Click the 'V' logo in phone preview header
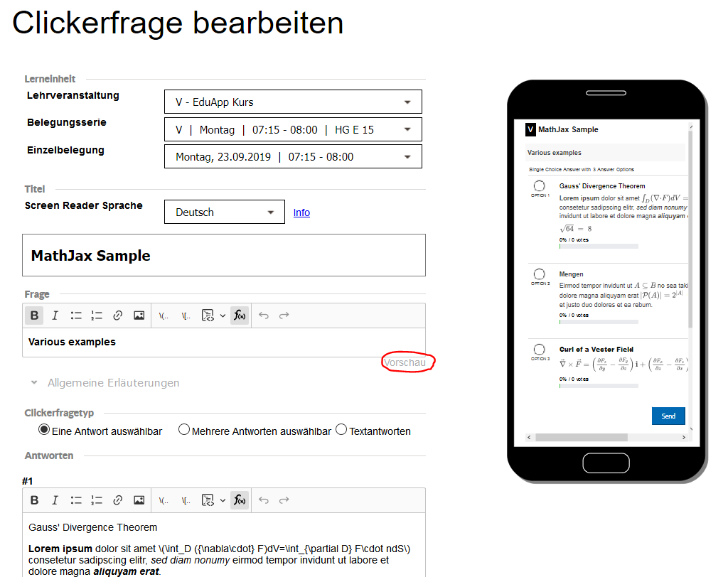Screen dimensions: 728x577 pyautogui.click(x=530, y=129)
